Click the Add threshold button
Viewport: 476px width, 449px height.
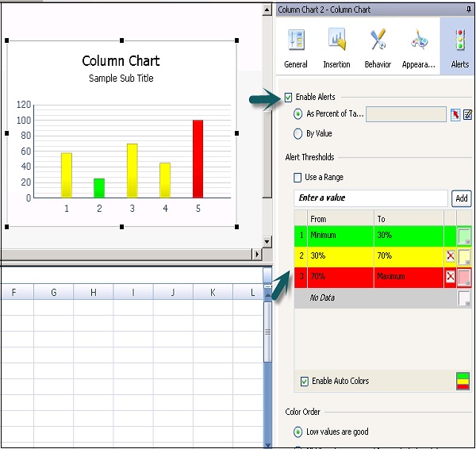tap(461, 198)
